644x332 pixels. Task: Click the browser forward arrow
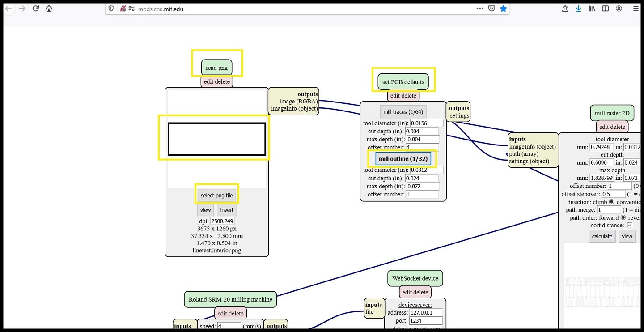coord(22,9)
